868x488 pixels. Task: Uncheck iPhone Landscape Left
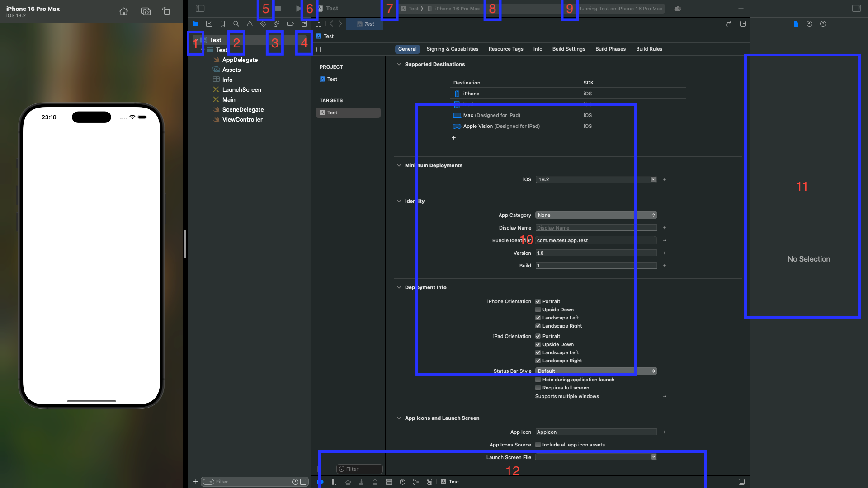pos(538,318)
